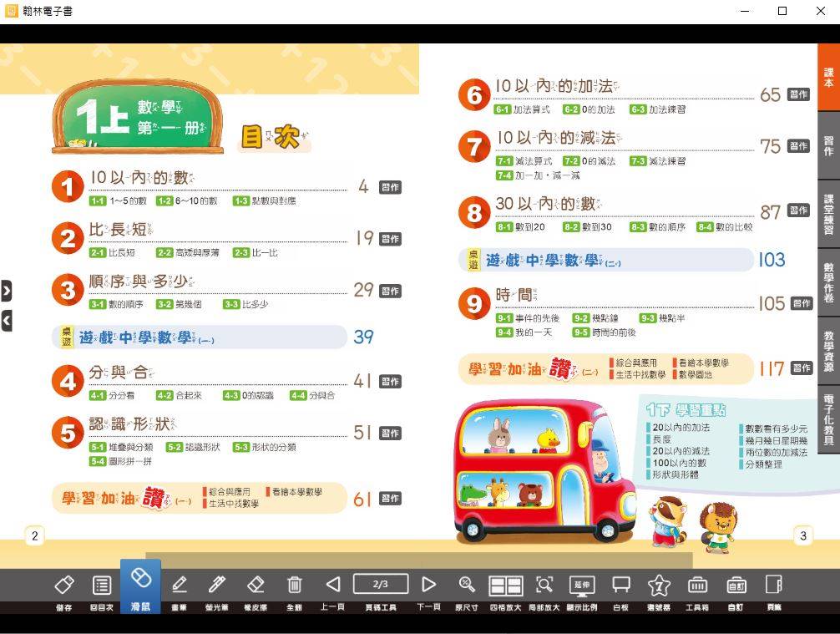Open unit 8 circle icon 30以內的數
This screenshot has width=840, height=634.
point(474,212)
